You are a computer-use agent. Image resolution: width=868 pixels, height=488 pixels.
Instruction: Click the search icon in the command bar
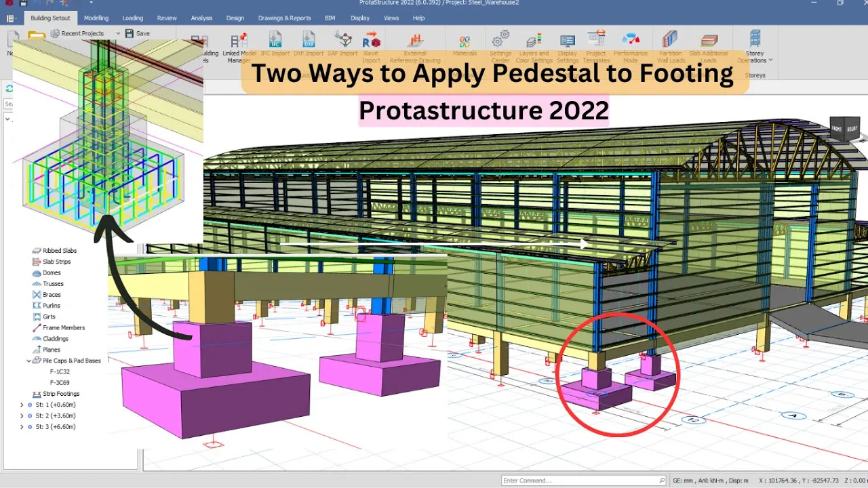pos(662,481)
